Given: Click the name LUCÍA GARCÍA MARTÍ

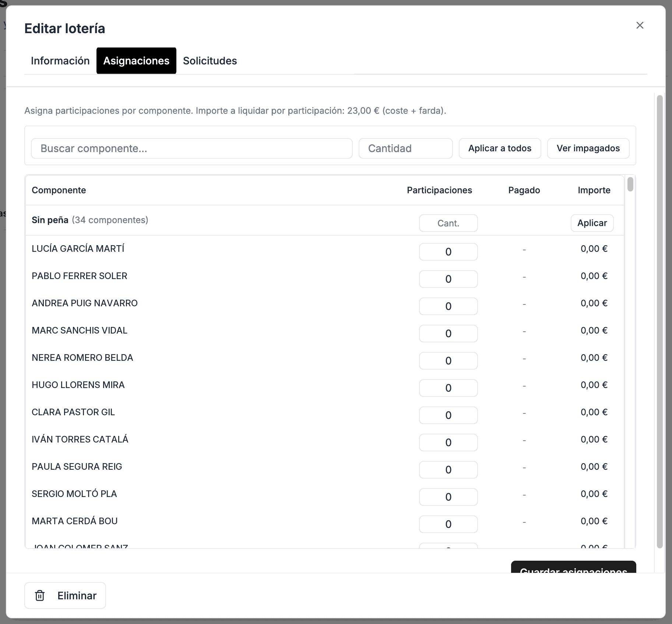Looking at the screenshot, I should [78, 249].
